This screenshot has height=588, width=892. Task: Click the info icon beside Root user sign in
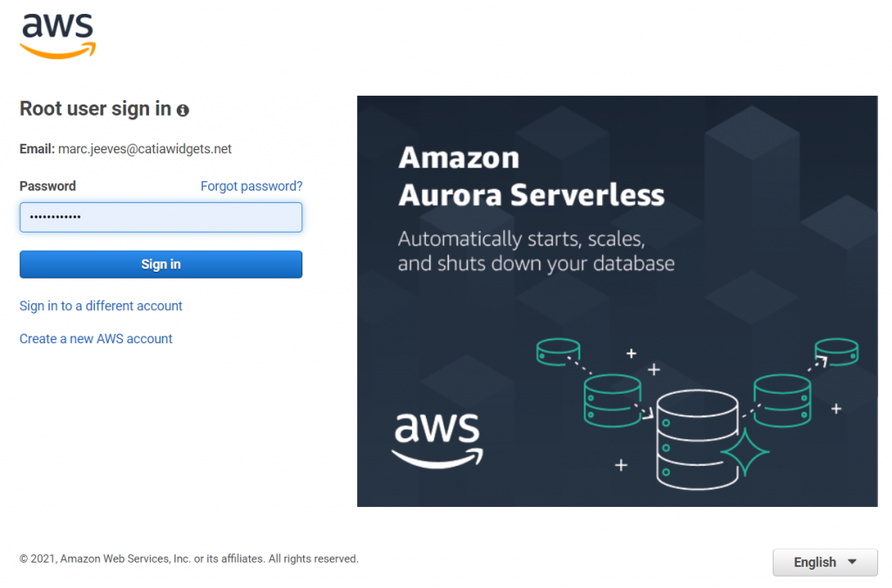[x=183, y=111]
